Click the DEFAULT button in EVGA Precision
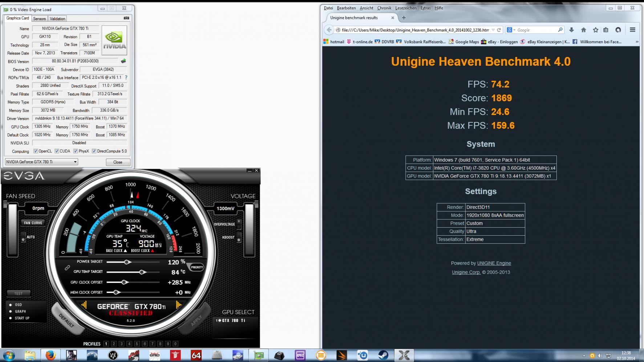Viewport: 644px width, 362px height. pyautogui.click(x=67, y=320)
